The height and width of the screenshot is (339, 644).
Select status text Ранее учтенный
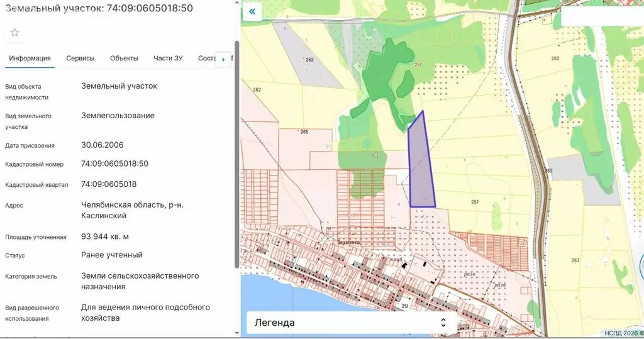coord(112,255)
